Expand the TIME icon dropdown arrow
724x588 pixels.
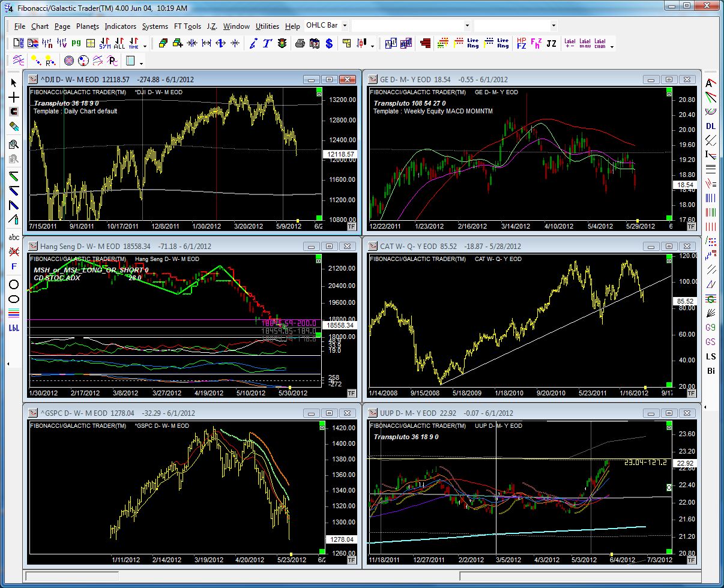pos(144,45)
